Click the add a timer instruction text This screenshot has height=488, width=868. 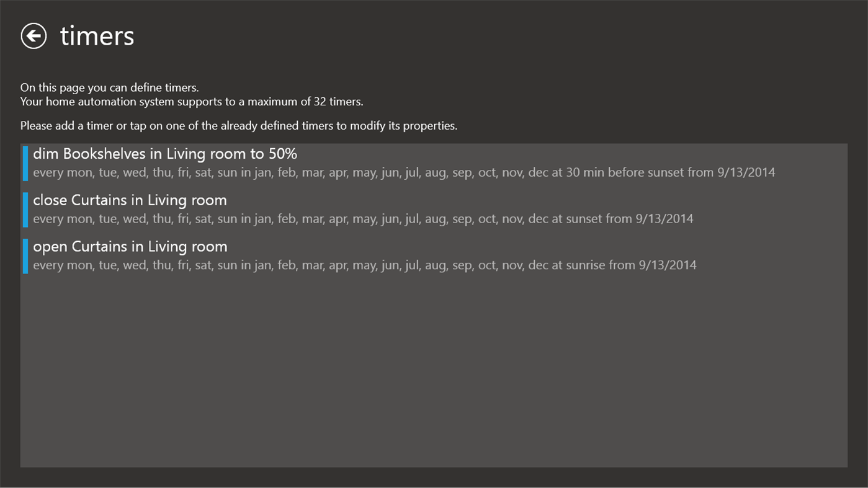[x=238, y=125]
